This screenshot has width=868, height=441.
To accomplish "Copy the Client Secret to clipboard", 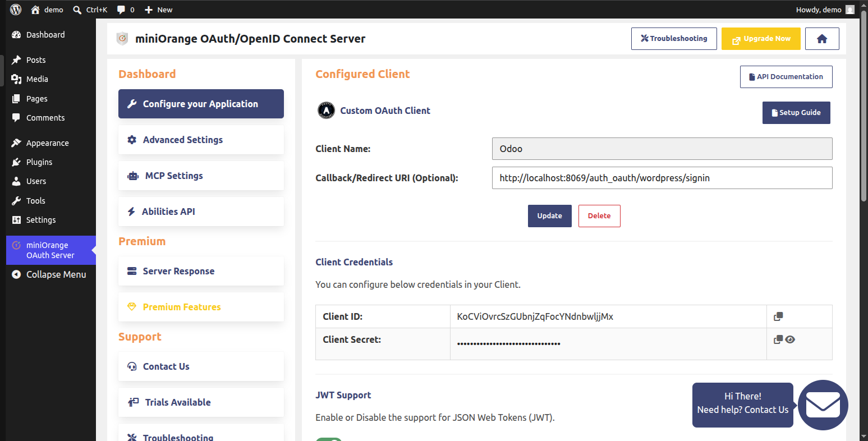I will click(778, 339).
